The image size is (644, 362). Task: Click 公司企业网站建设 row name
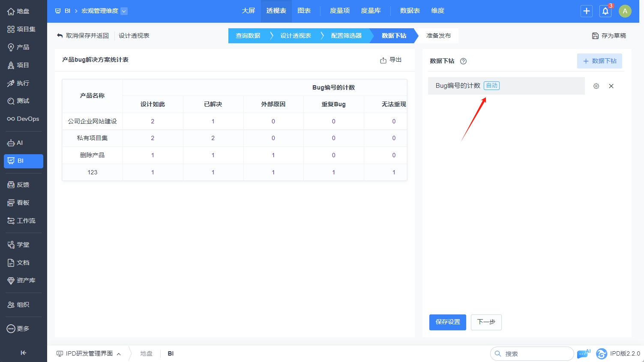[93, 122]
